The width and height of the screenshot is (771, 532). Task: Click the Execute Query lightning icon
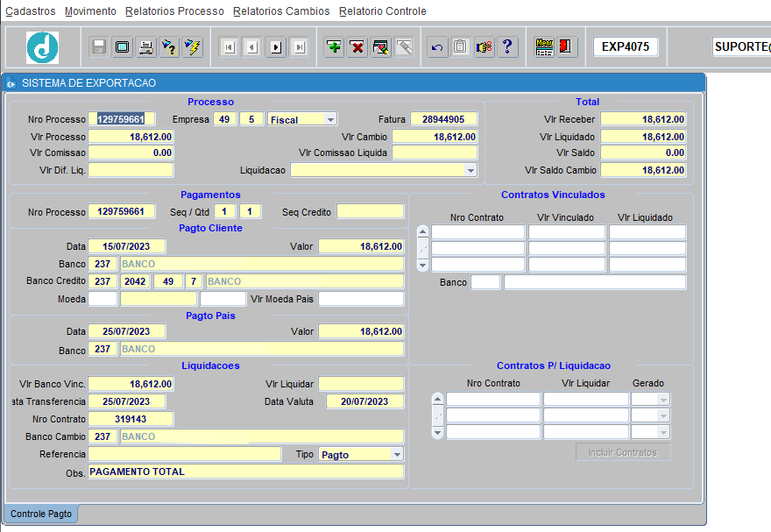click(194, 47)
